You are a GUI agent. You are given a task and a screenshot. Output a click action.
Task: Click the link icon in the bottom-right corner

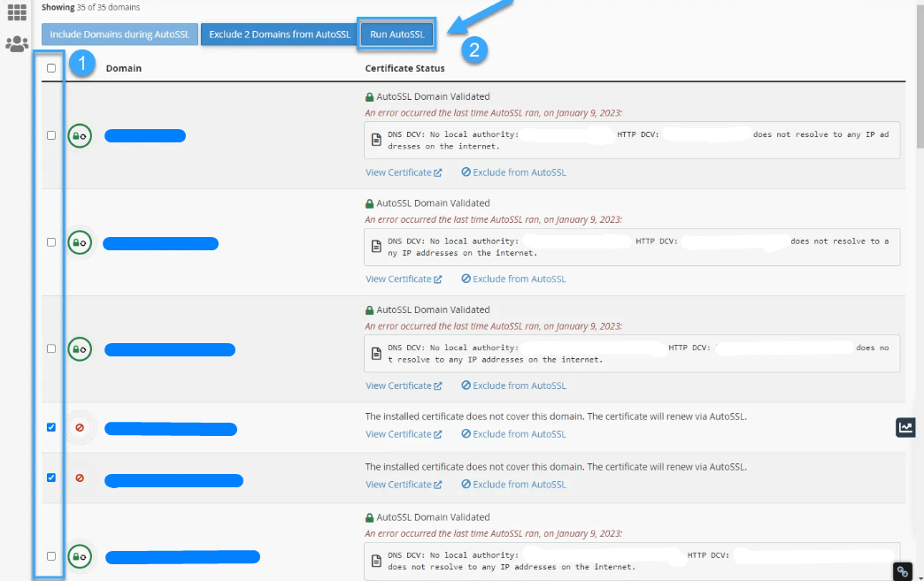(902, 570)
